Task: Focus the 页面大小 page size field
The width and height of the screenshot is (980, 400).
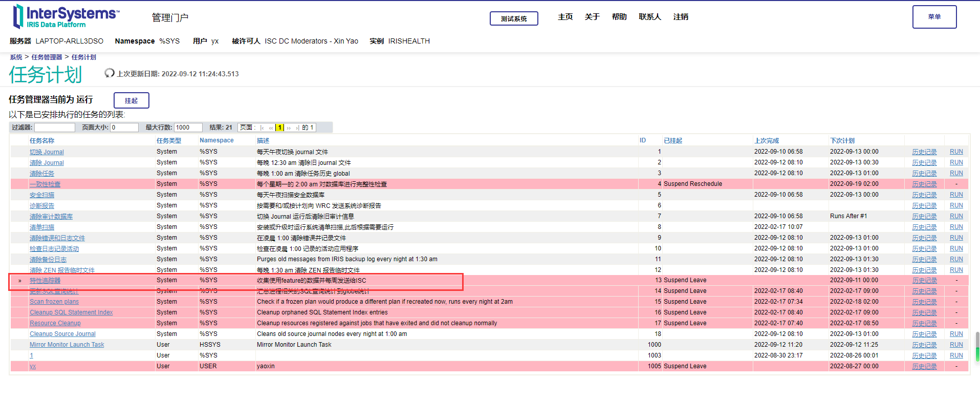Action: click(124, 128)
